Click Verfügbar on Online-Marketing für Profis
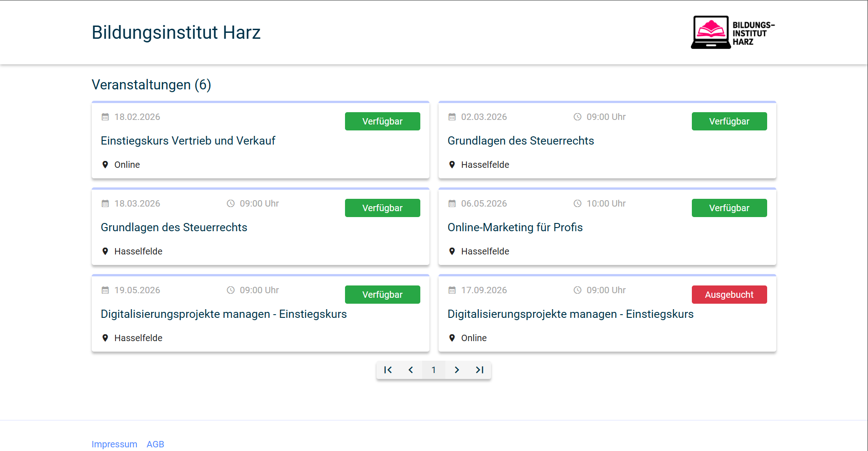The height and width of the screenshot is (451, 868). coord(729,208)
